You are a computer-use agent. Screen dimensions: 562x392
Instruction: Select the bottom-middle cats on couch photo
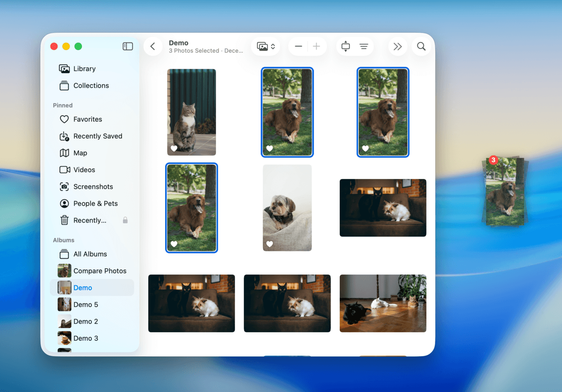click(x=287, y=303)
